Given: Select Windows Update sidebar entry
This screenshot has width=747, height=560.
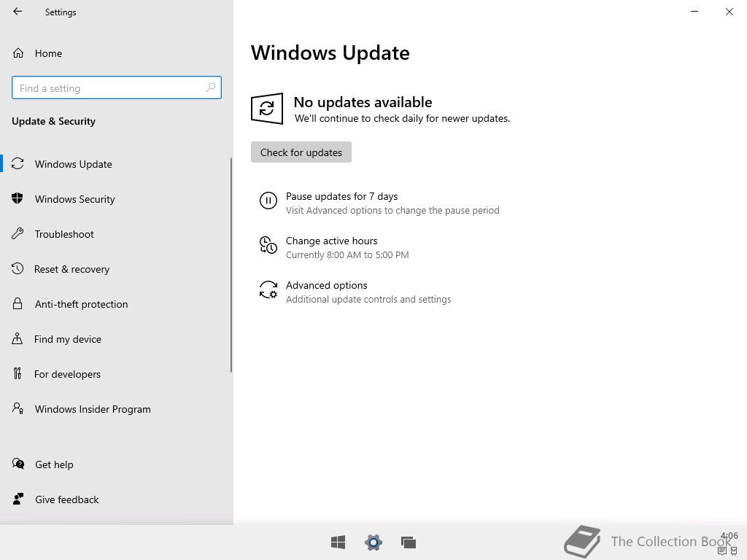Looking at the screenshot, I should 74,164.
